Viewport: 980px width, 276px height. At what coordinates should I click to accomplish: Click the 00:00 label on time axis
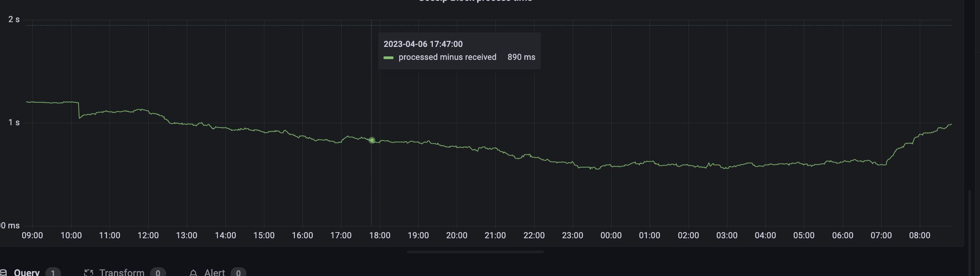[x=611, y=236]
